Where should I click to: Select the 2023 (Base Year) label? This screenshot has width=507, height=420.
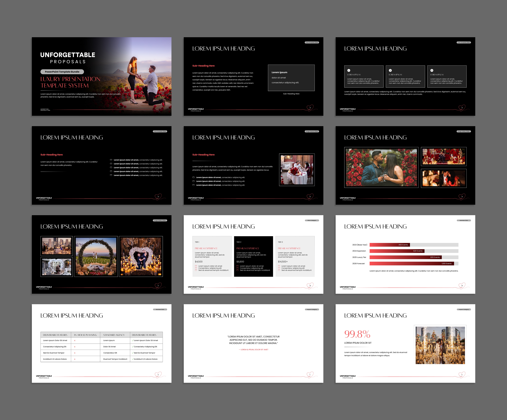360,245
